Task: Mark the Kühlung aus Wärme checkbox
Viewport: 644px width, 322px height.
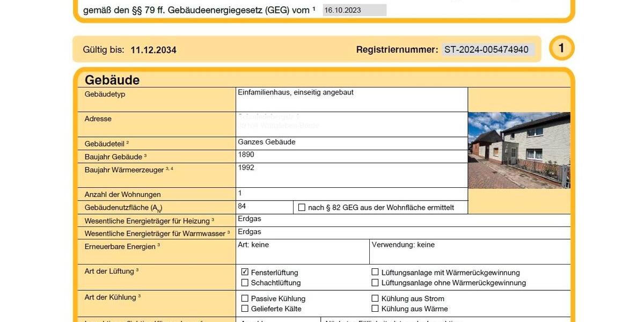Action: pos(375,309)
